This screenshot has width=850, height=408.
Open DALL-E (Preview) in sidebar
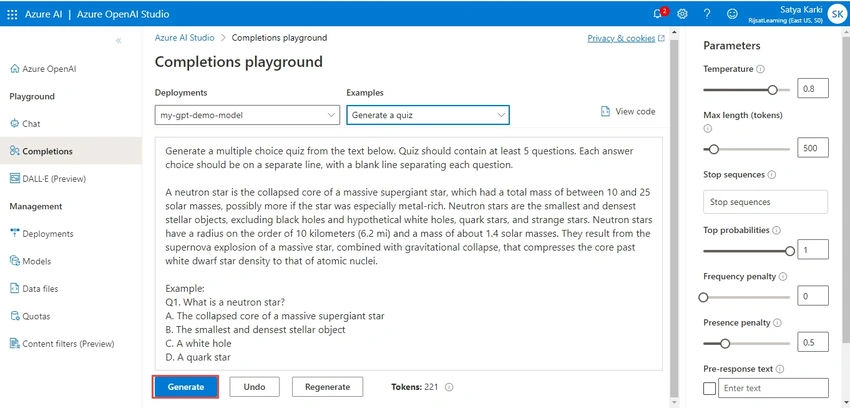click(48, 179)
